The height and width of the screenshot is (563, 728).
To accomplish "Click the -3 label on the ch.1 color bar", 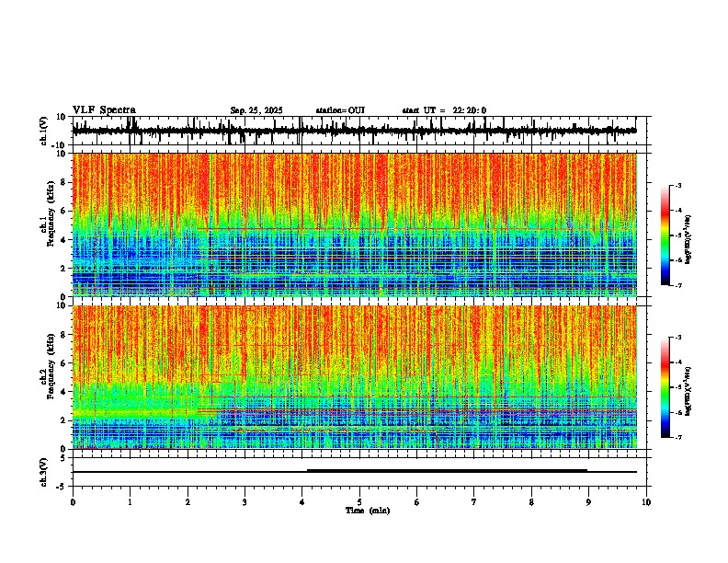I will (x=677, y=185).
